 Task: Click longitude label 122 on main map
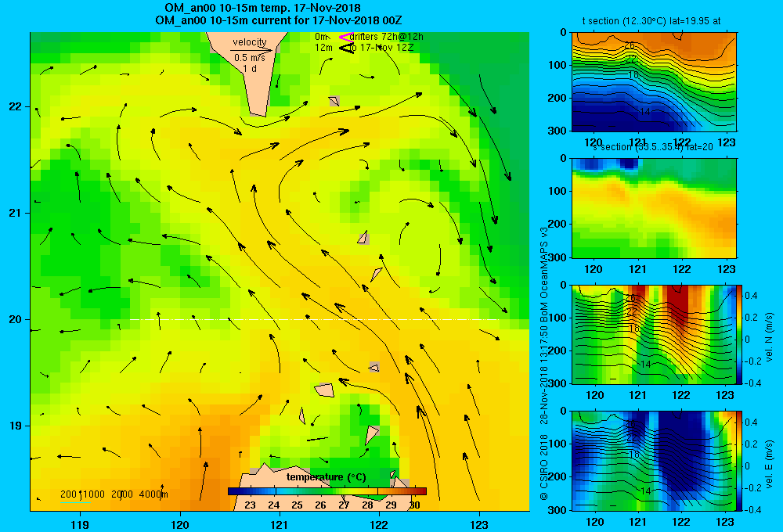tap(379, 524)
